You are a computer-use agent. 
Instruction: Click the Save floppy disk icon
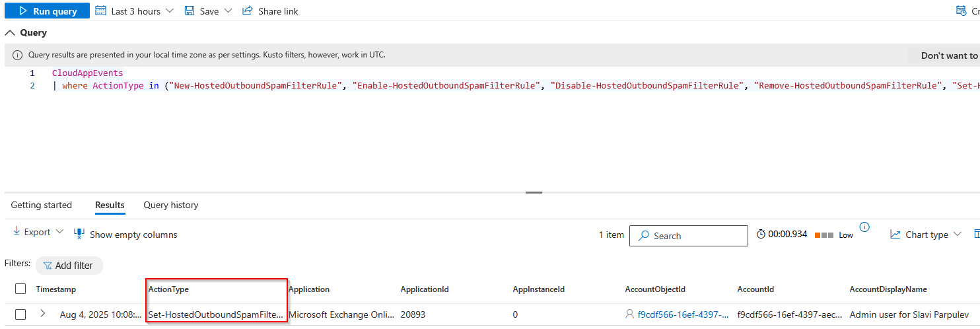(x=190, y=11)
